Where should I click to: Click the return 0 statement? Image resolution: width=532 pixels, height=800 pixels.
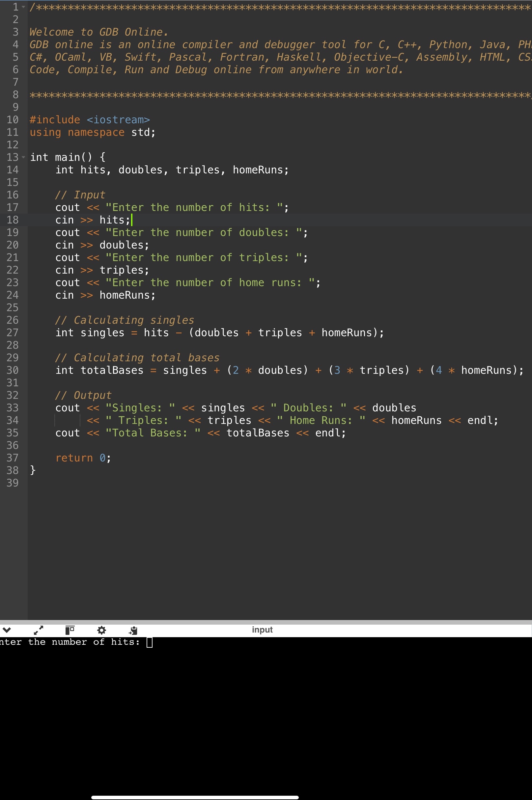click(83, 458)
